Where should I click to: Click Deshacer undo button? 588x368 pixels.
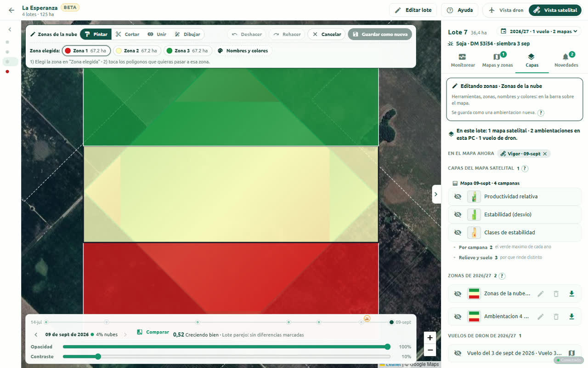point(247,34)
